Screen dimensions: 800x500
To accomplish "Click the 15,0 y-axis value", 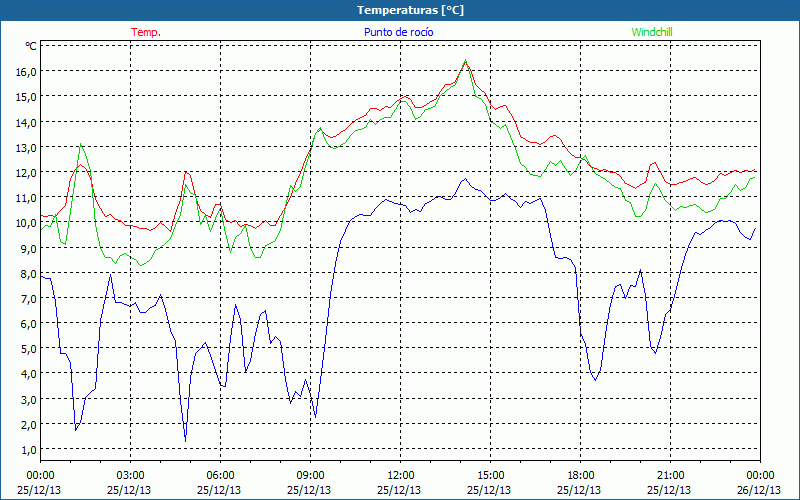I will click(27, 97).
